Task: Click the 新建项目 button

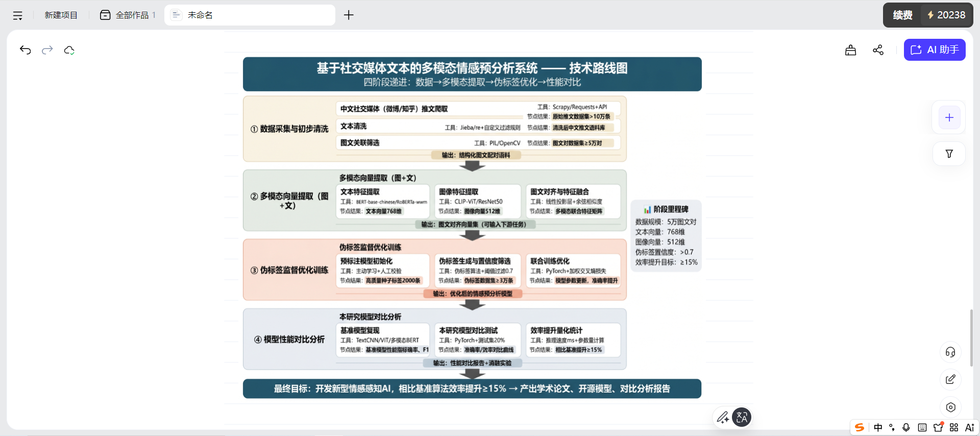Action: coord(61,15)
